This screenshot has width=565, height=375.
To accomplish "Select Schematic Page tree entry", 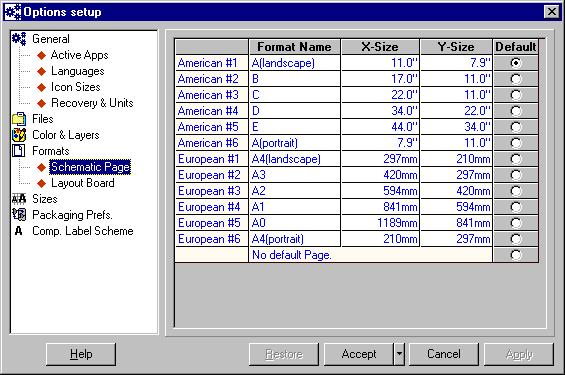I will point(90,167).
